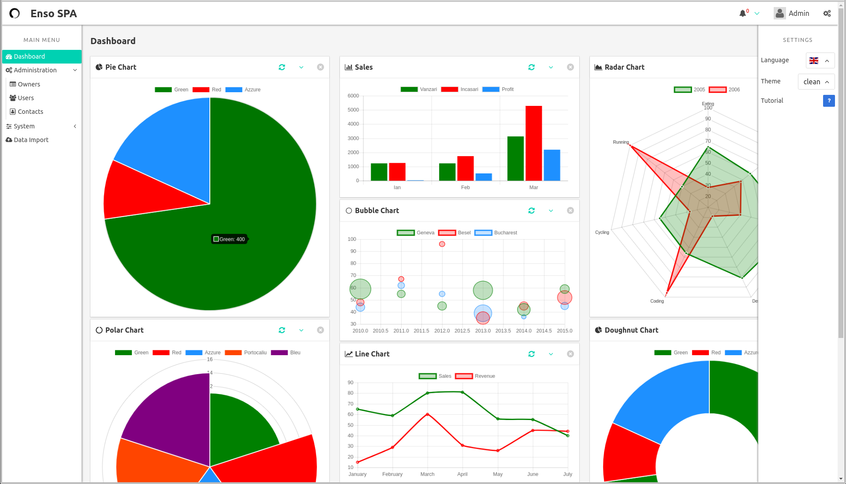Close the Bubble Chart card
The width and height of the screenshot is (846, 484).
[x=570, y=211]
